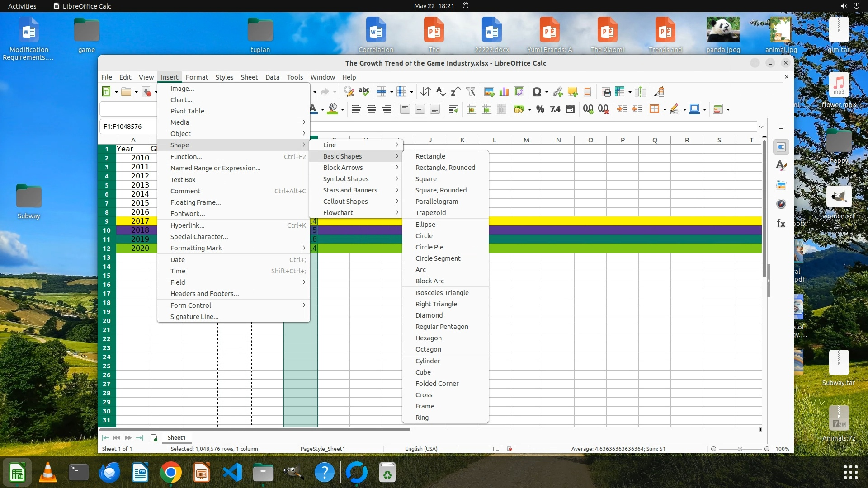868x488 pixels.
Task: Click the zoom slider in status bar
Action: tap(740, 449)
